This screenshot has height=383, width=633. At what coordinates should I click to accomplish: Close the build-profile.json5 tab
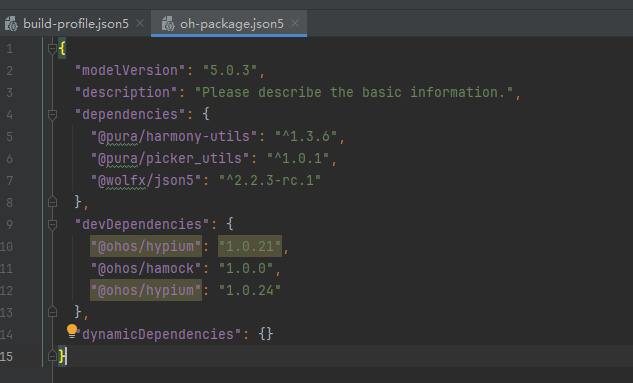140,23
